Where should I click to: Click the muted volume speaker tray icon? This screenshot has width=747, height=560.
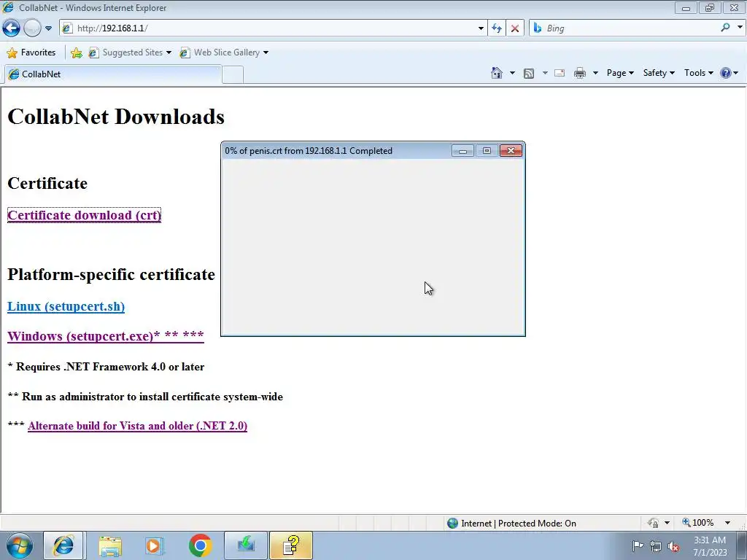[x=673, y=546]
